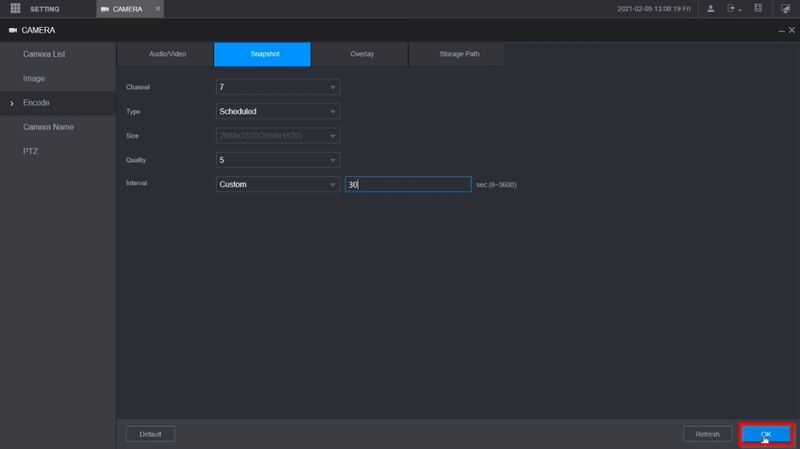Open Camera Name in sidebar
800x449 pixels.
click(58, 127)
